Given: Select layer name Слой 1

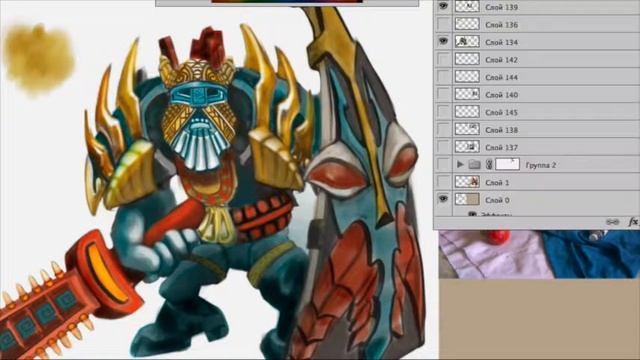Looking at the screenshot, I should [x=497, y=183].
